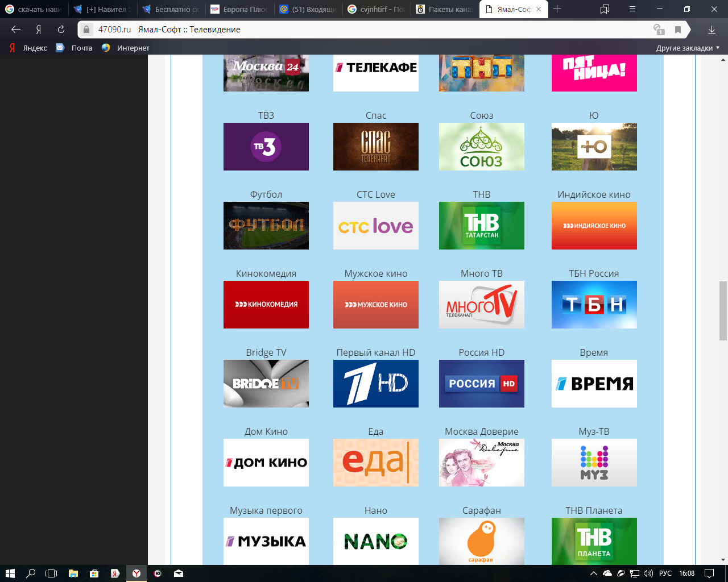
Task: Open the Музыка первого logo
Action: click(266, 541)
